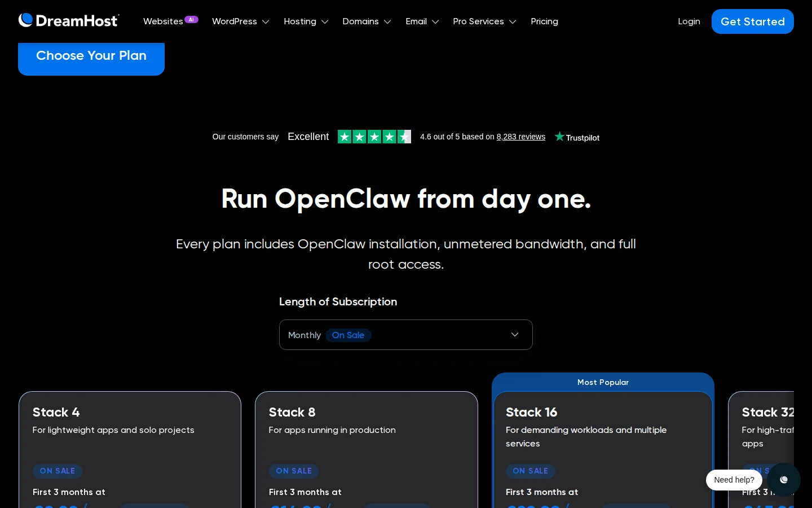Click the ON SALE badge in Stack 16
The width and height of the screenshot is (812, 508).
coord(531,471)
